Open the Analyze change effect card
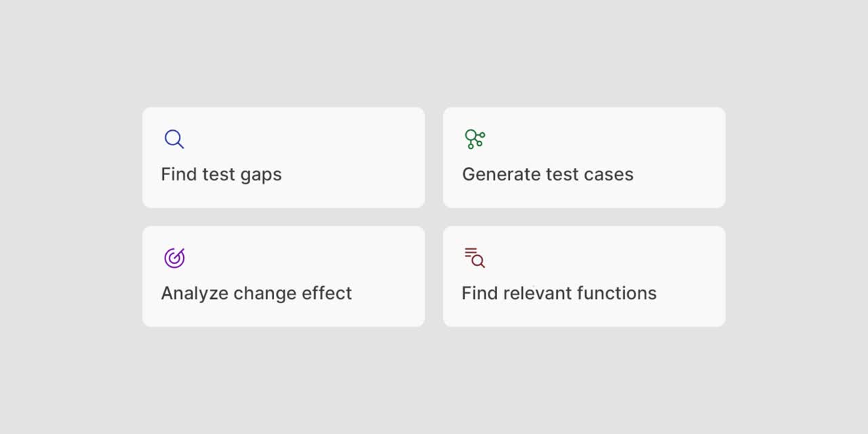 point(283,276)
